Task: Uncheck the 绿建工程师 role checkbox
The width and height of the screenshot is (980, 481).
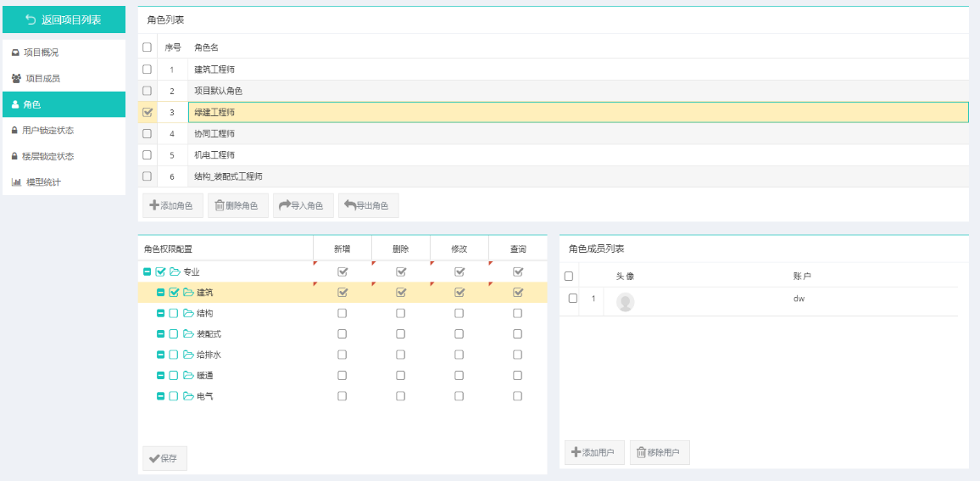Action: (148, 113)
